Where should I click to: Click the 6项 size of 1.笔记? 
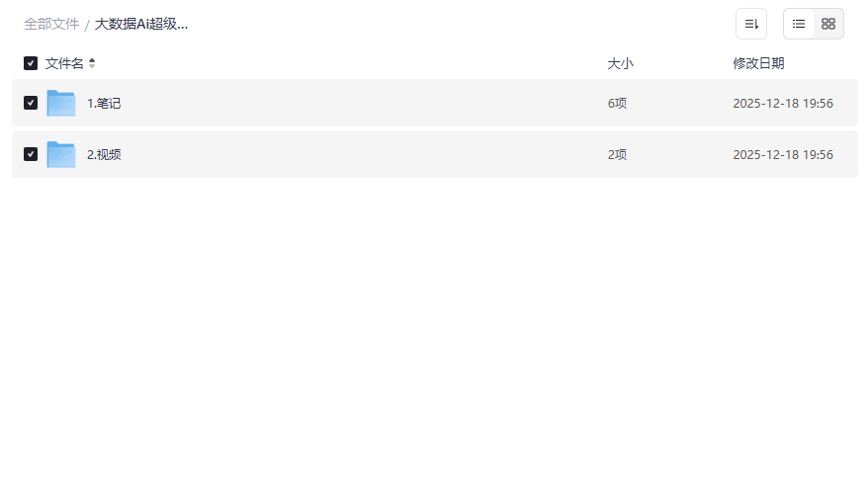[617, 103]
